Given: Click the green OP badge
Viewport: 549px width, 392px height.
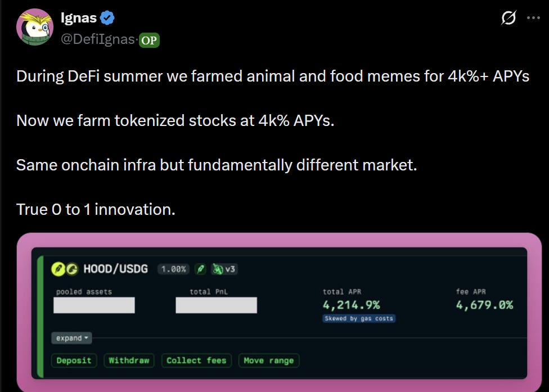Looking at the screenshot, I should (x=150, y=40).
